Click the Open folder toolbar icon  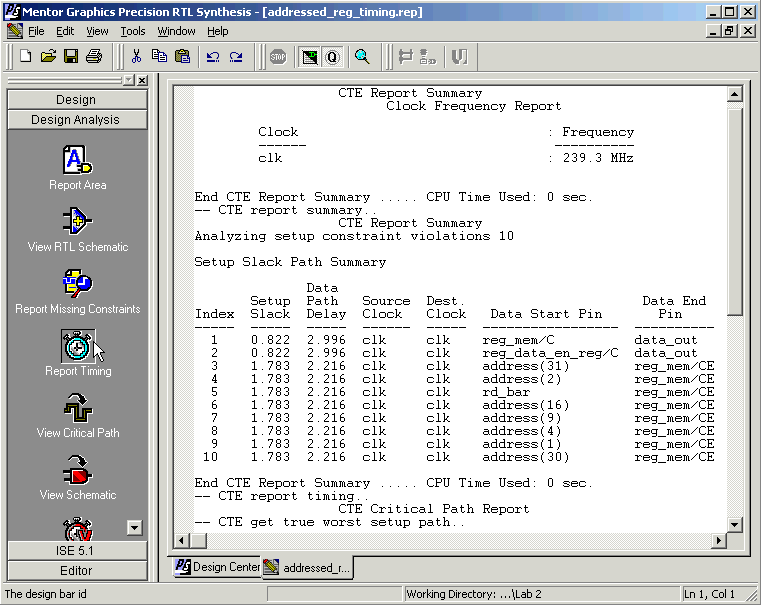48,57
